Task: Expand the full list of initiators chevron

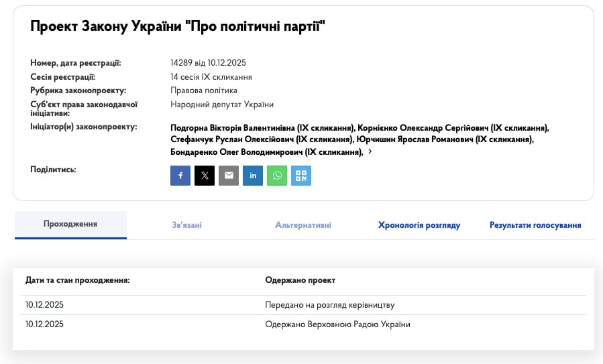Action: pos(370,151)
